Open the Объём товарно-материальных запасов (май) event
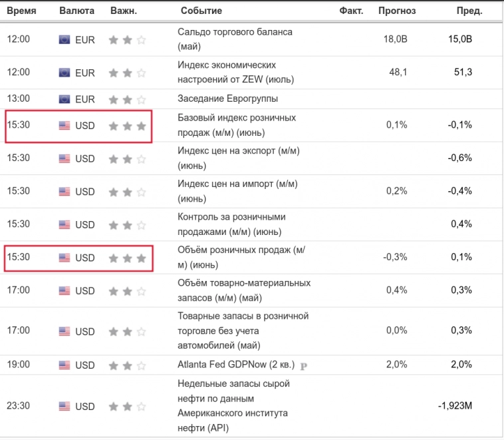Image resolution: width=504 pixels, height=440 pixels. [244, 290]
